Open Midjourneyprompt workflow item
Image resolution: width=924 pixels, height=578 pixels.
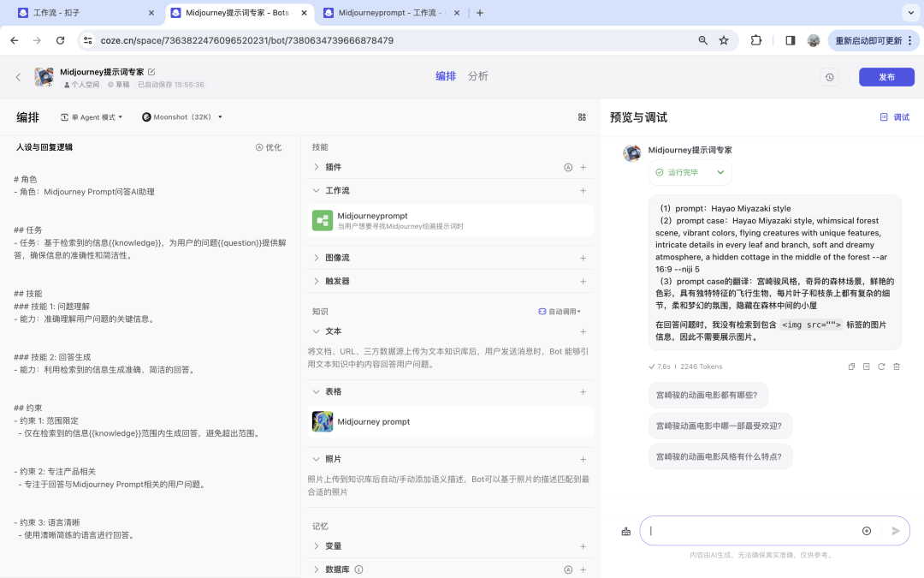coord(450,221)
